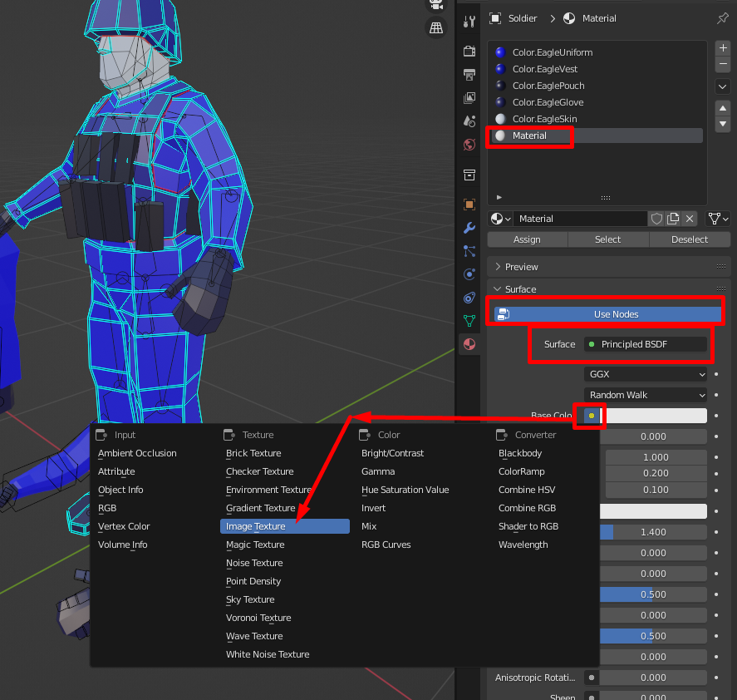Click the Soldier object icon in breadcrumb
Image resolution: width=737 pixels, height=700 pixels.
pos(495,18)
